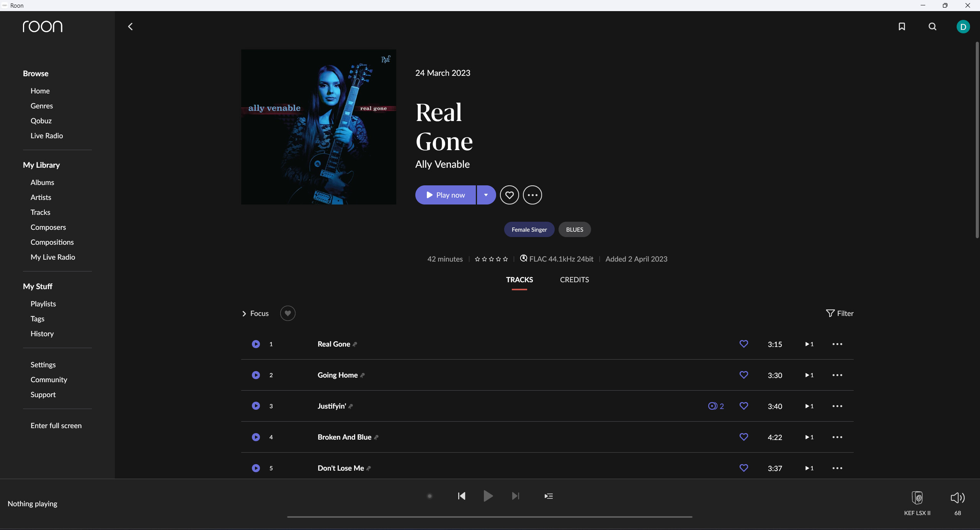The image size is (980, 530).
Task: Open the play queue icon
Action: pyautogui.click(x=549, y=496)
